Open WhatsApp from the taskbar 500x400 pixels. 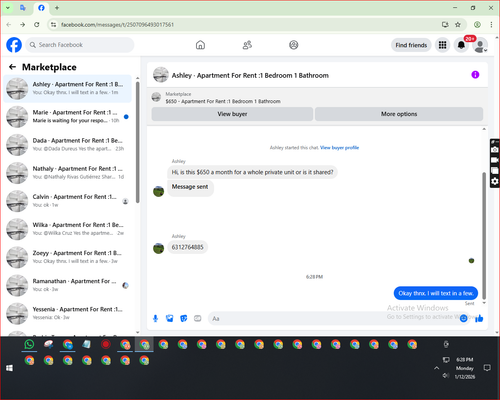pyautogui.click(x=29, y=344)
